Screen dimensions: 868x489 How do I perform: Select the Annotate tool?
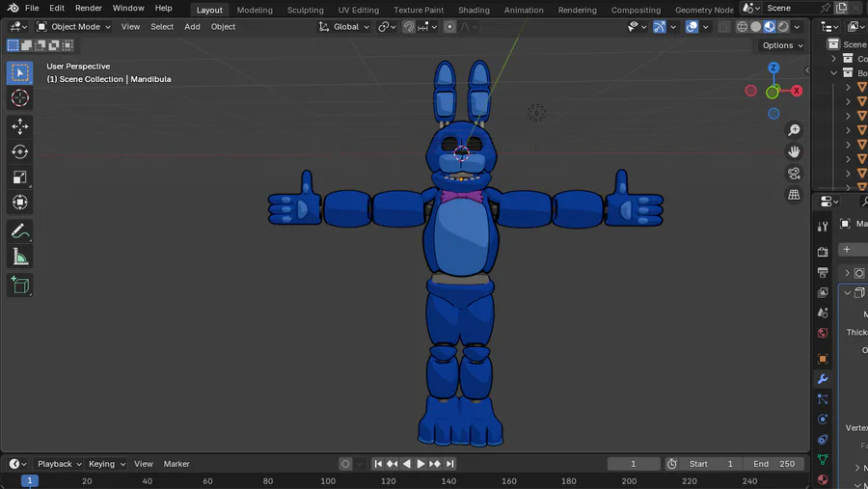point(20,231)
